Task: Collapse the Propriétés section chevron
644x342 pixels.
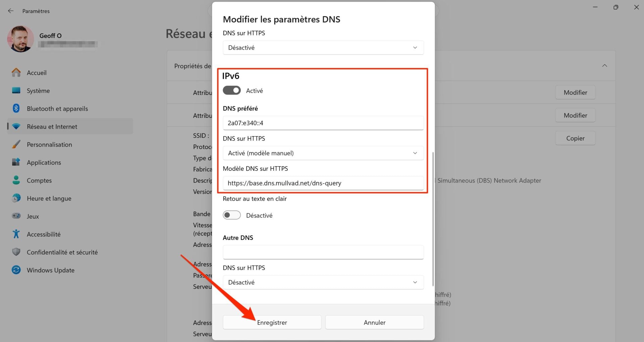Action: click(604, 66)
